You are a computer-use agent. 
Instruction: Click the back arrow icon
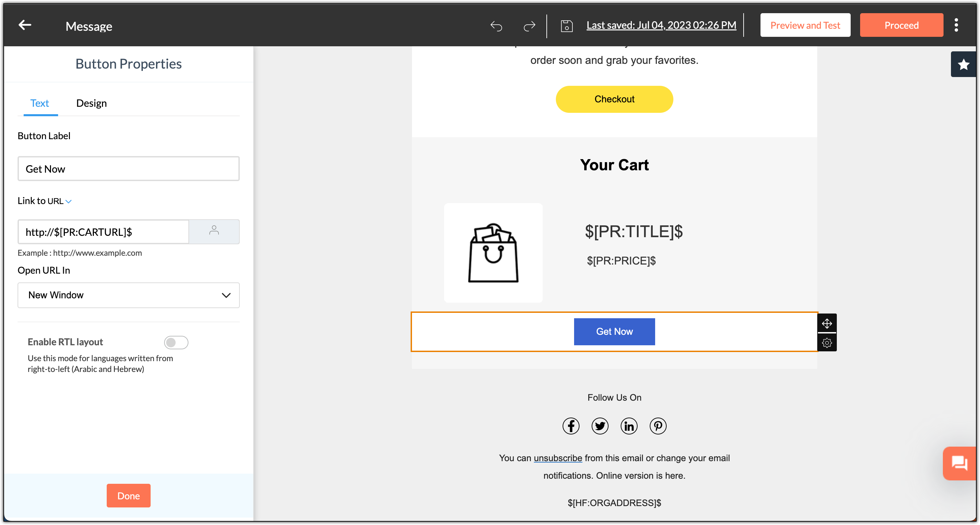[x=25, y=26]
